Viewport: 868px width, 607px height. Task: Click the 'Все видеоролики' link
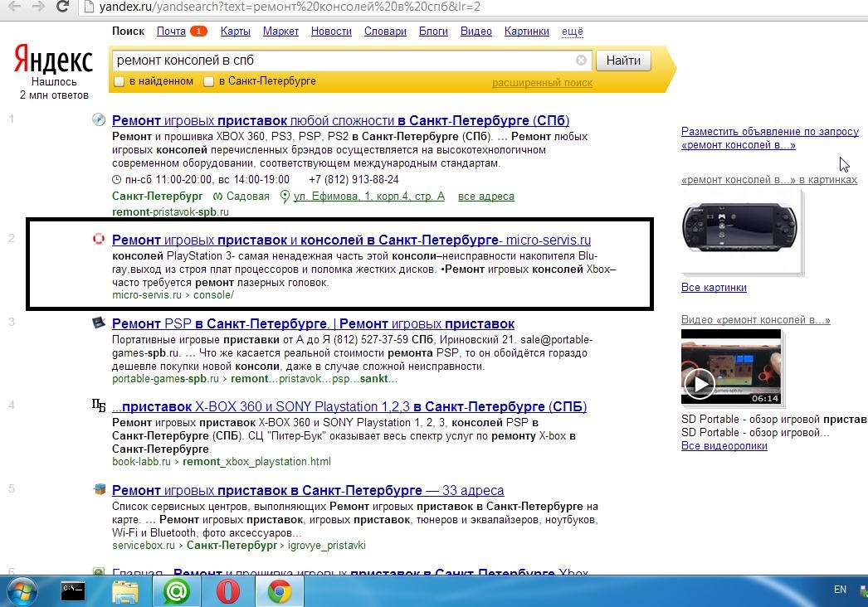(x=724, y=445)
